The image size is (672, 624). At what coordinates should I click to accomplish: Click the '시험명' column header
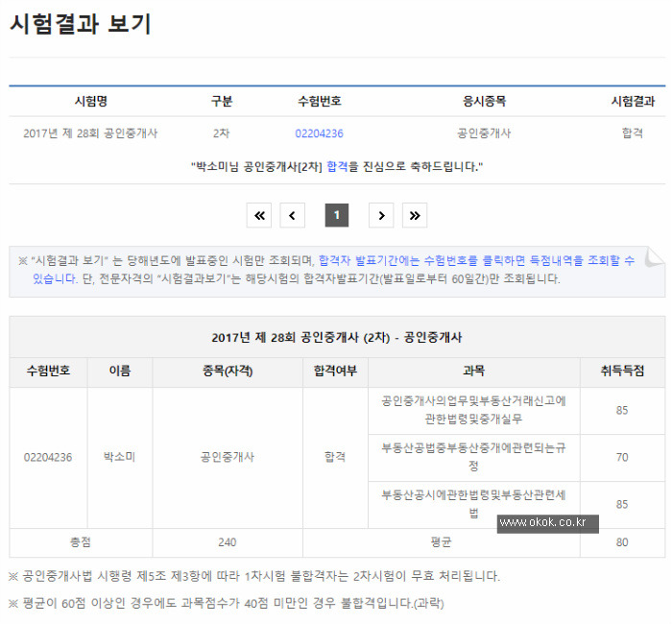click(x=91, y=101)
